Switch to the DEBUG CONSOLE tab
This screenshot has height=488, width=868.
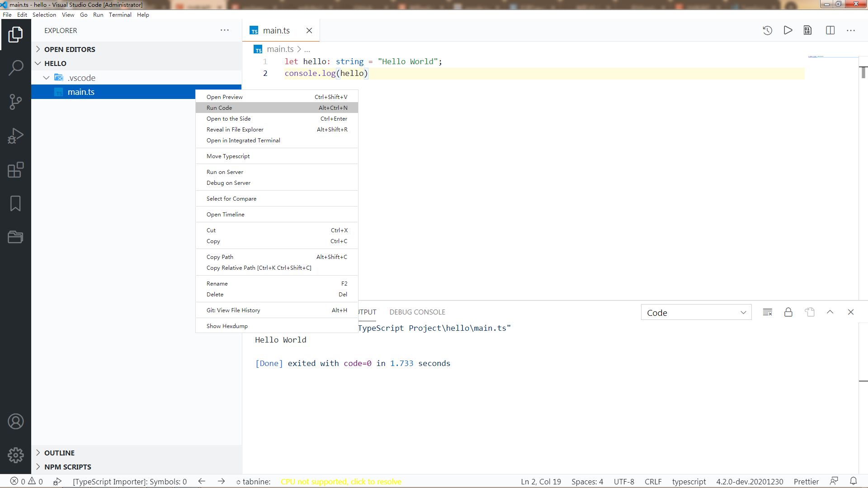(417, 312)
